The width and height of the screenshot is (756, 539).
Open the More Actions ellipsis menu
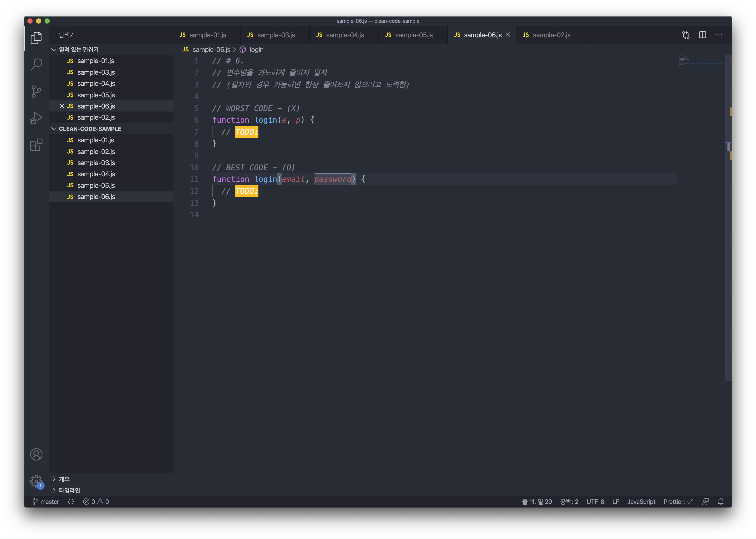[x=718, y=35]
